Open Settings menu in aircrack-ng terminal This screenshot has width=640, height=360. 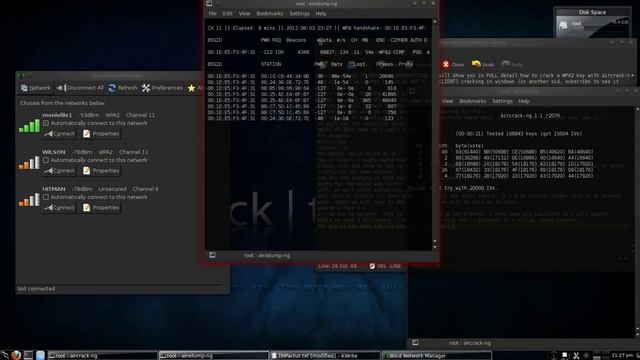502,101
